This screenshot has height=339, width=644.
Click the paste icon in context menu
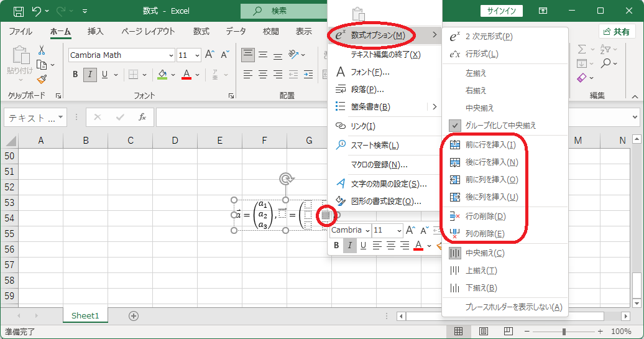tap(359, 14)
